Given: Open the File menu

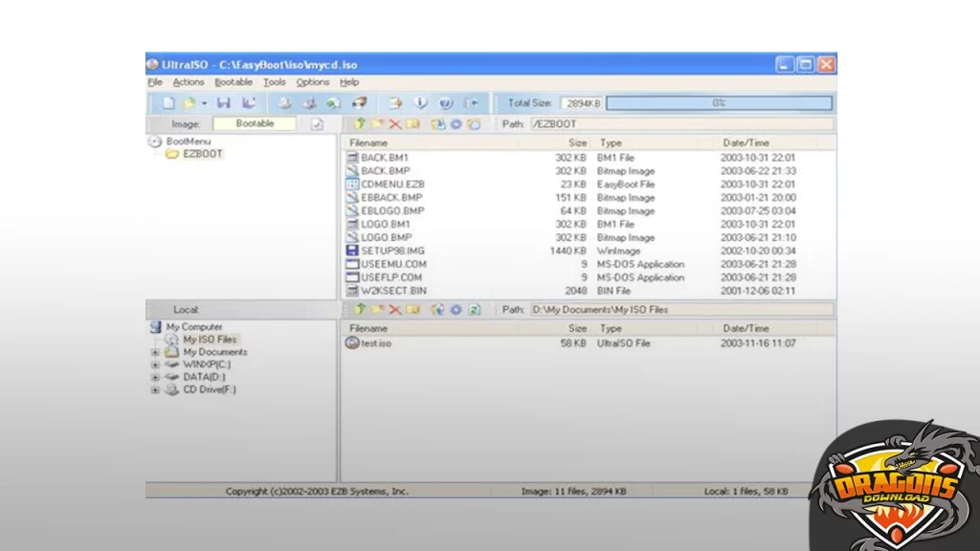Looking at the screenshot, I should pos(154,82).
